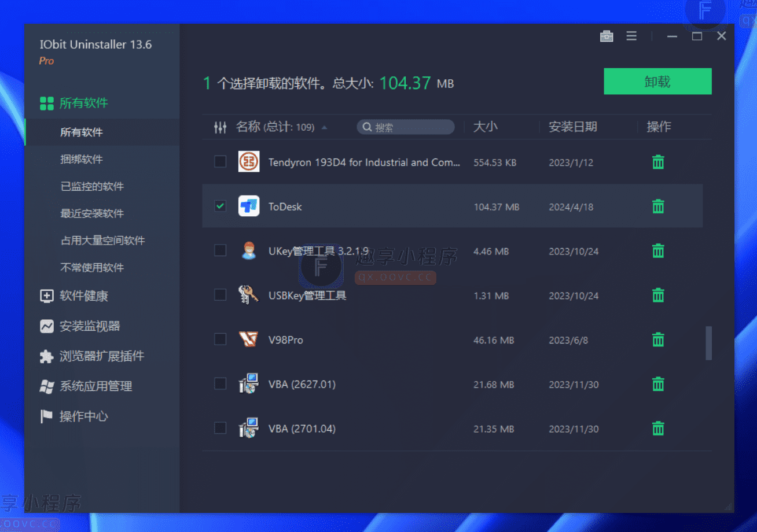The height and width of the screenshot is (532, 757).
Task: Click the 软件健康 sidebar icon
Action: (x=46, y=296)
